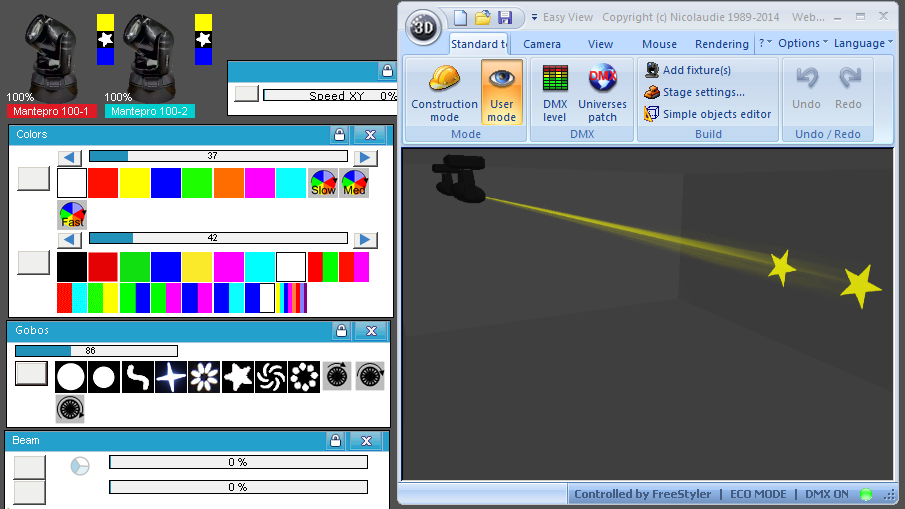Click left arrow of color wheel 42 slider
This screenshot has height=509, width=905.
click(x=69, y=239)
